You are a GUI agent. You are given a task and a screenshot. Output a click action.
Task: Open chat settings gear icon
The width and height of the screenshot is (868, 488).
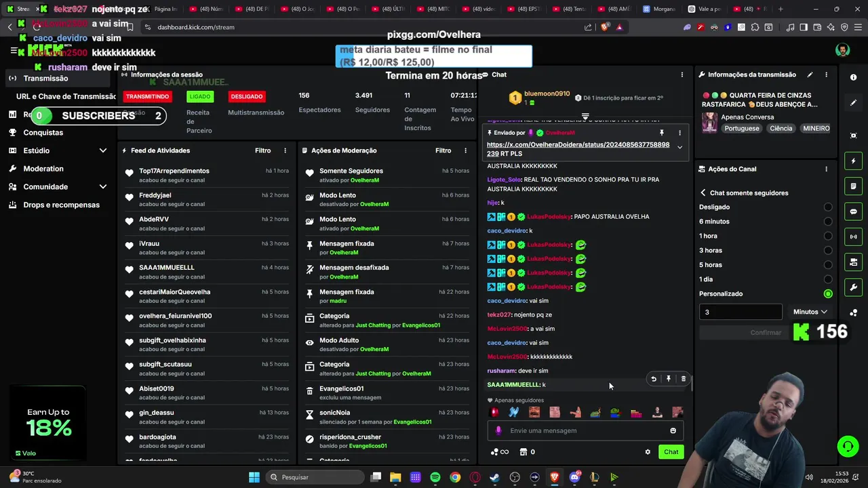pos(648,452)
